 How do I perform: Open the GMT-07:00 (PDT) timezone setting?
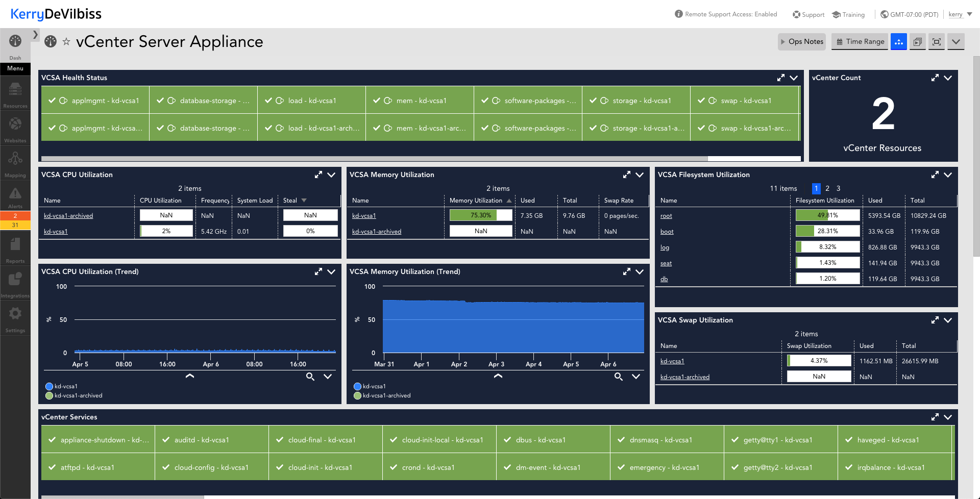910,15
